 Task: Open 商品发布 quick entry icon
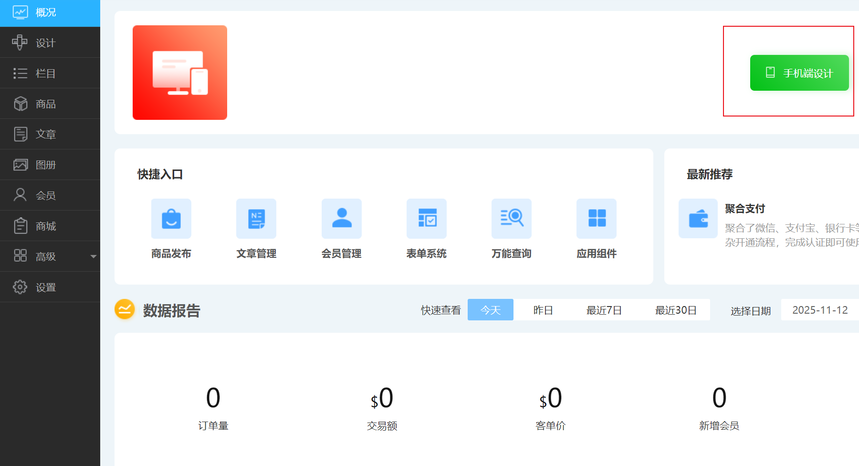click(171, 218)
